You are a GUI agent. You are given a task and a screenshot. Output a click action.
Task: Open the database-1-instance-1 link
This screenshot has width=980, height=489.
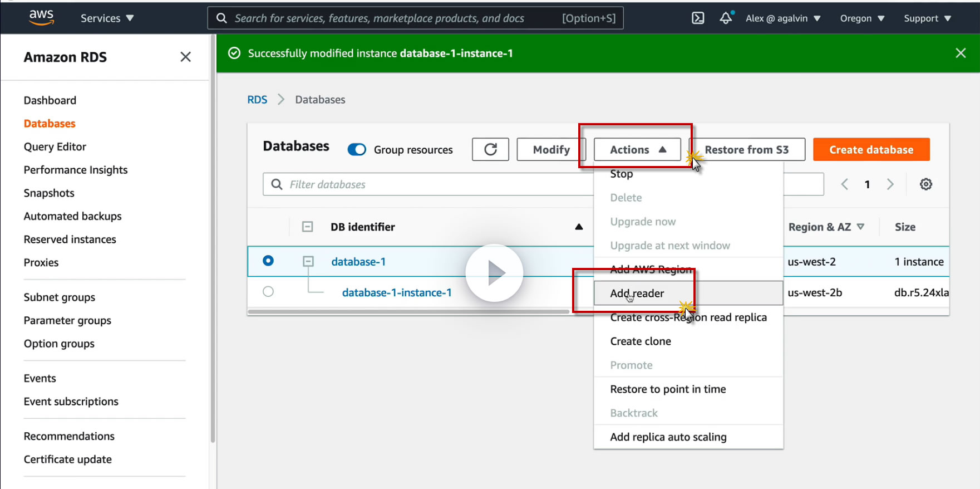point(397,292)
